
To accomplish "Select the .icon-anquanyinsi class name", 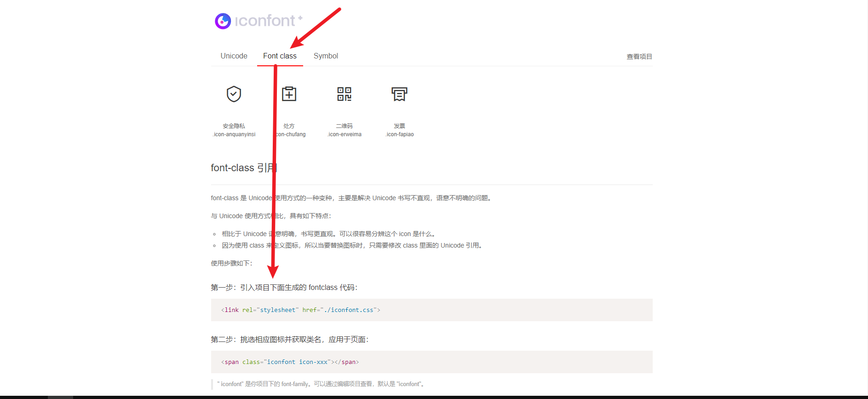I will tap(234, 134).
